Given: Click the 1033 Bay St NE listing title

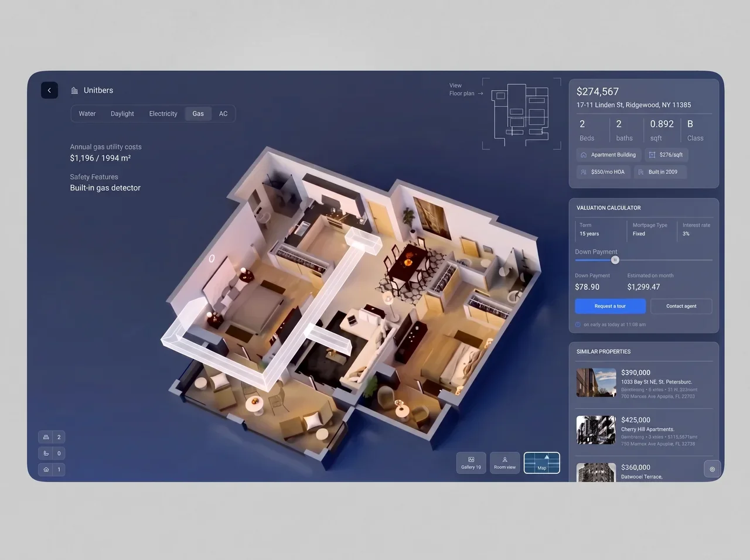Looking at the screenshot, I should 656,382.
